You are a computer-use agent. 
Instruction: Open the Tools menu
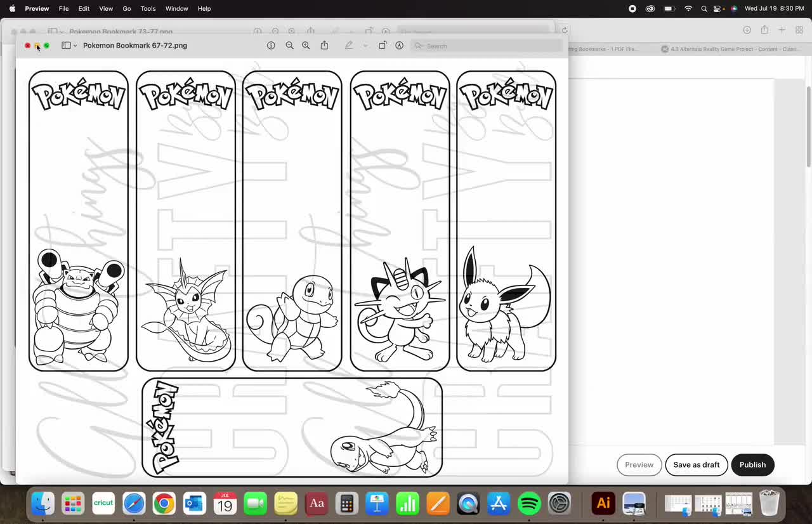click(148, 8)
